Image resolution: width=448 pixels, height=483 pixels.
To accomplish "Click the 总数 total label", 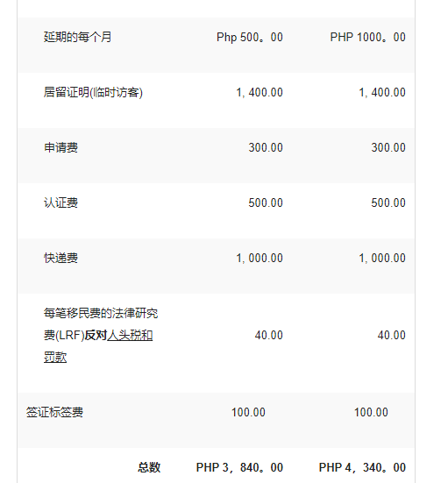I will point(149,467).
